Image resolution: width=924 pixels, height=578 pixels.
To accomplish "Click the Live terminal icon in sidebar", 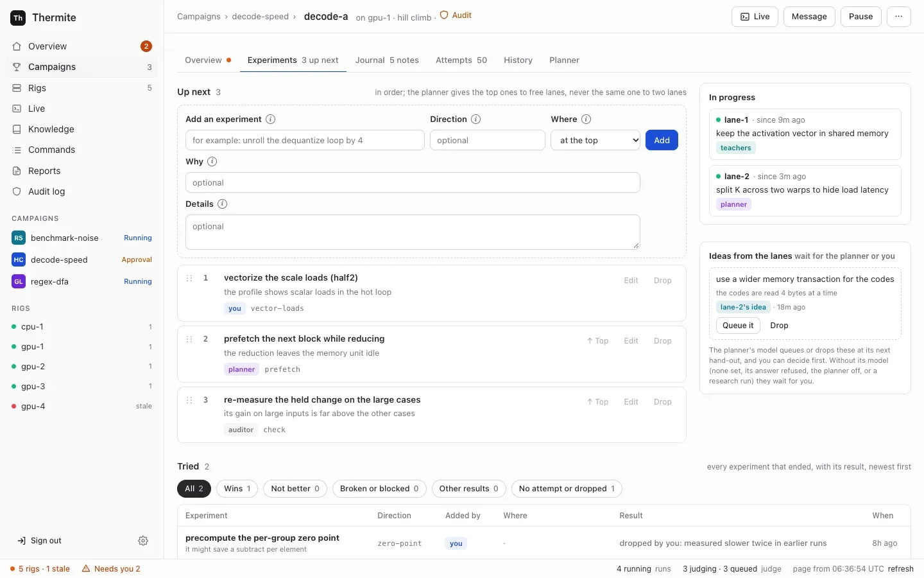I will (x=17, y=109).
